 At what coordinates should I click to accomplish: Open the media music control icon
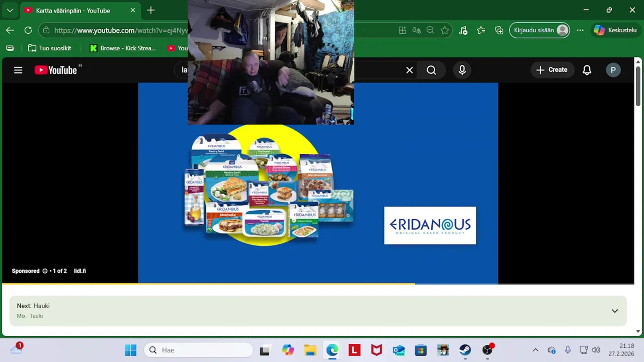pos(463,30)
